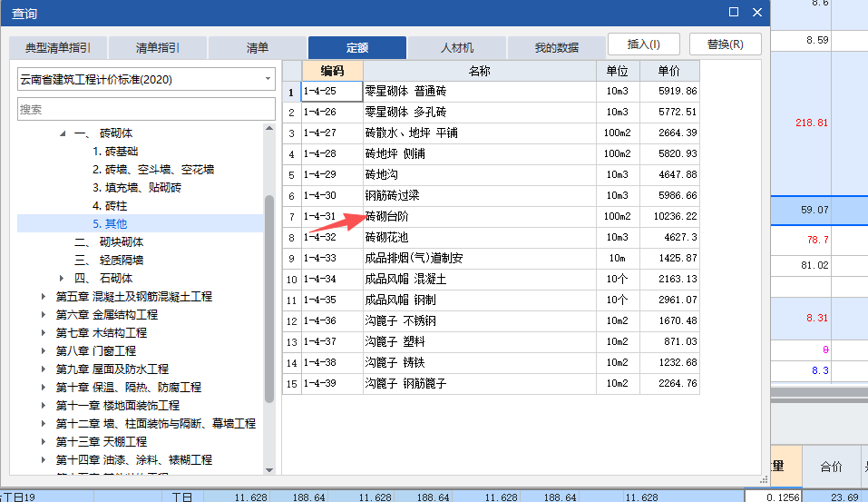Open the 清单 tab
The image size is (868, 502).
(x=258, y=47)
